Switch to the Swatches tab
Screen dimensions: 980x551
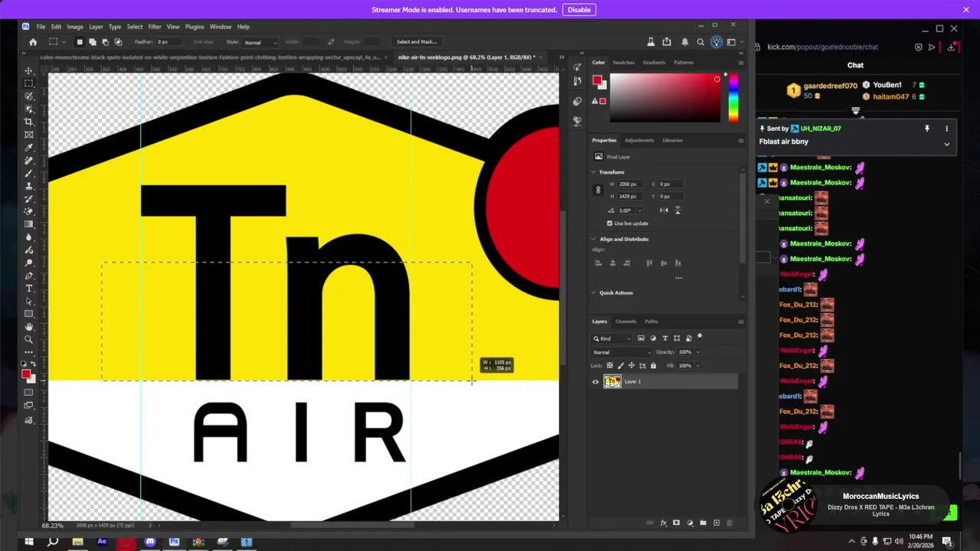click(x=623, y=63)
